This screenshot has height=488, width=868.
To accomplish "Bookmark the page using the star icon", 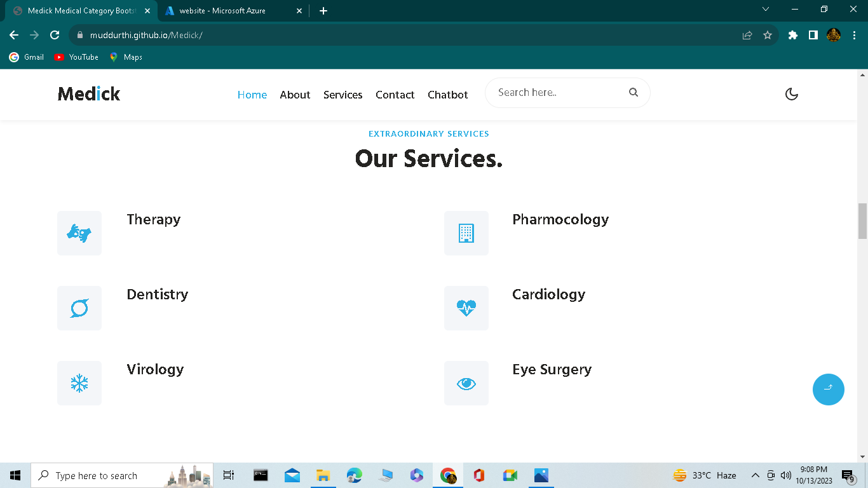I will [768, 35].
